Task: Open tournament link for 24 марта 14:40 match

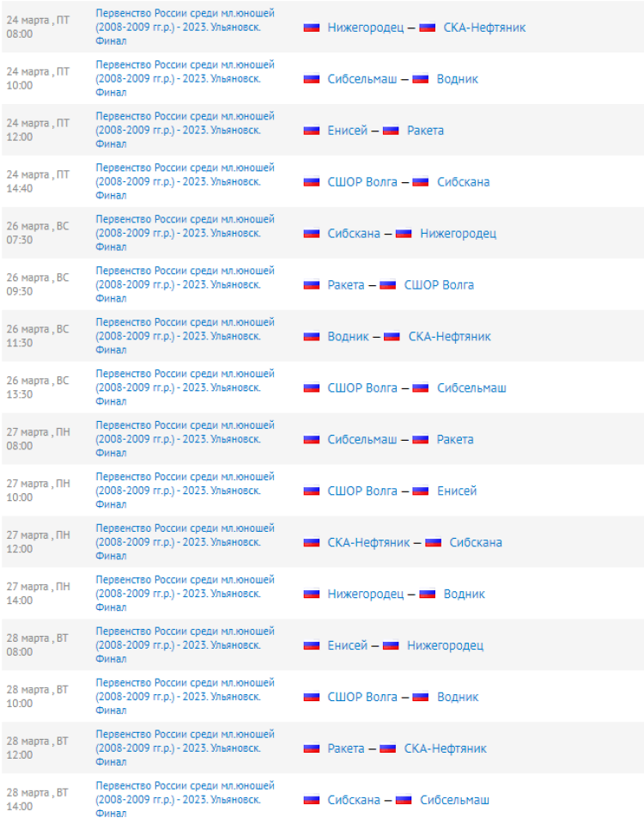Action: [x=185, y=181]
